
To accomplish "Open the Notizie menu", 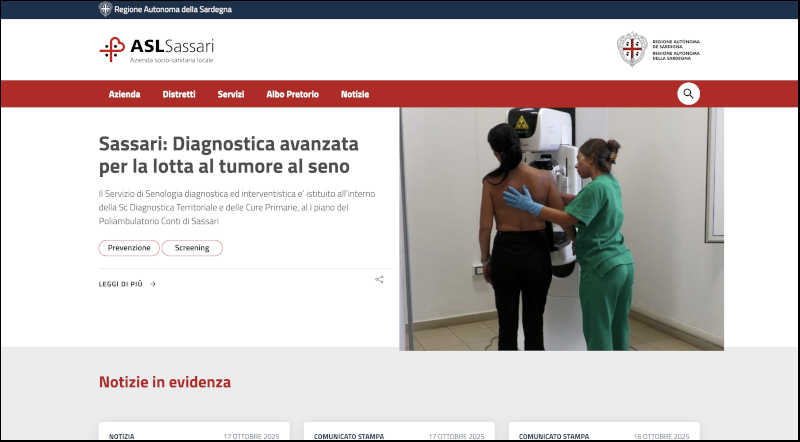I will (x=355, y=94).
